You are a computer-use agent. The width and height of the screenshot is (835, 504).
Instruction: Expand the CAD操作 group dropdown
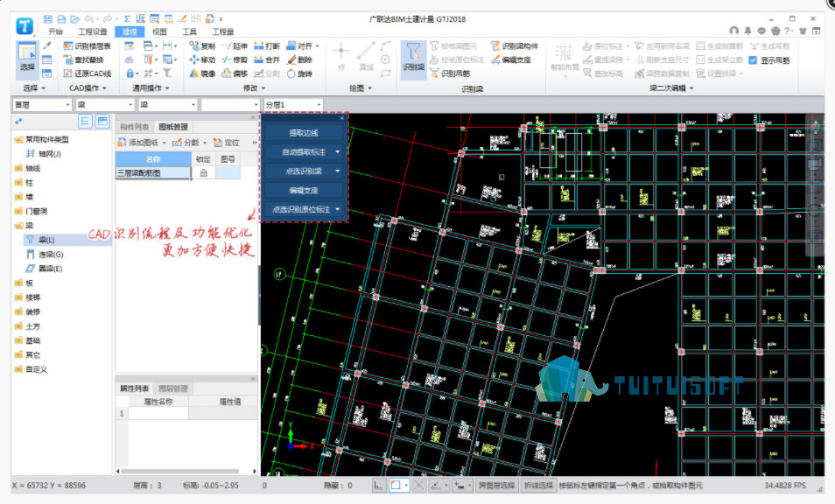(105, 87)
